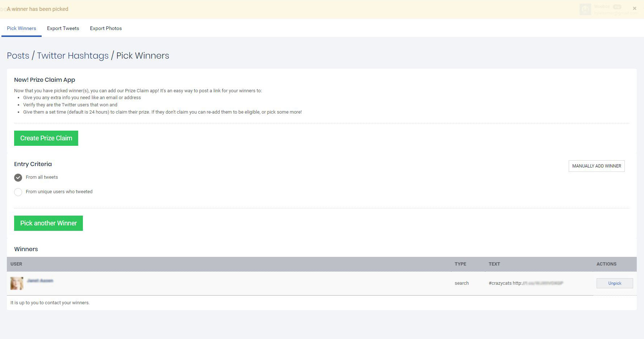Open the Twitter Hashtags breadcrumb link
The width and height of the screenshot is (644, 339).
coord(73,56)
